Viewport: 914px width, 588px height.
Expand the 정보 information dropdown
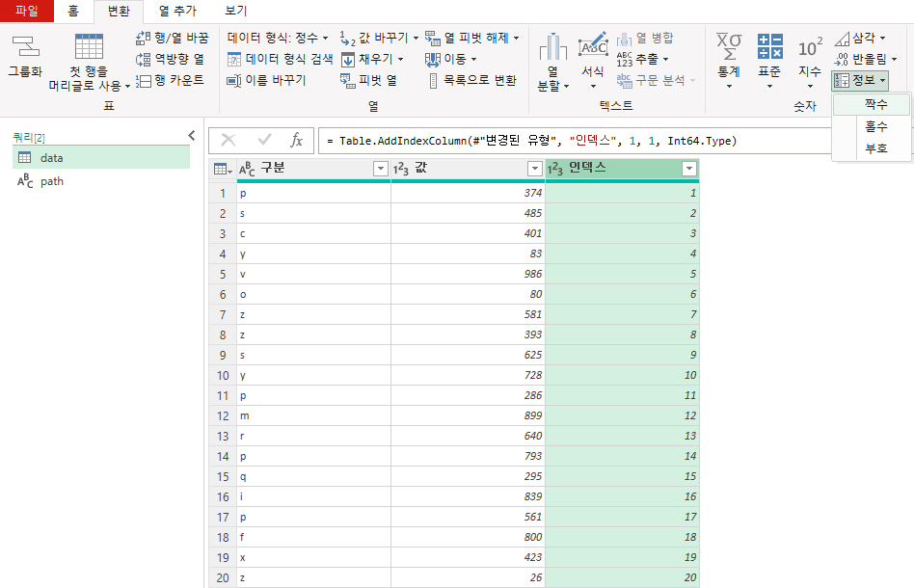[860, 80]
